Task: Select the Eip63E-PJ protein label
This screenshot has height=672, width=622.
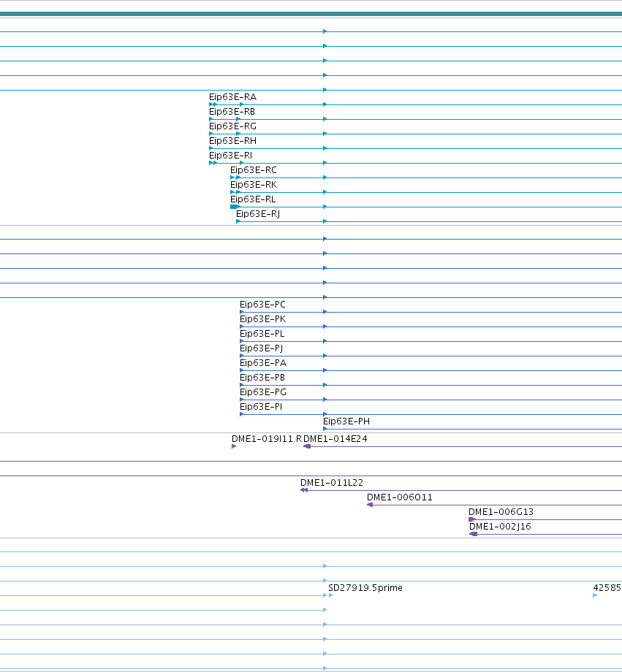Action: click(x=261, y=348)
